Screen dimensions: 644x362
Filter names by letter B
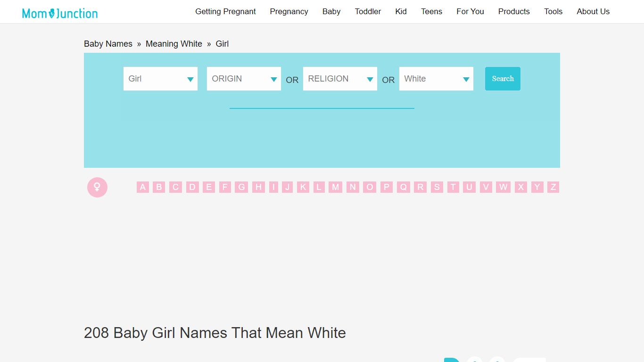(159, 187)
